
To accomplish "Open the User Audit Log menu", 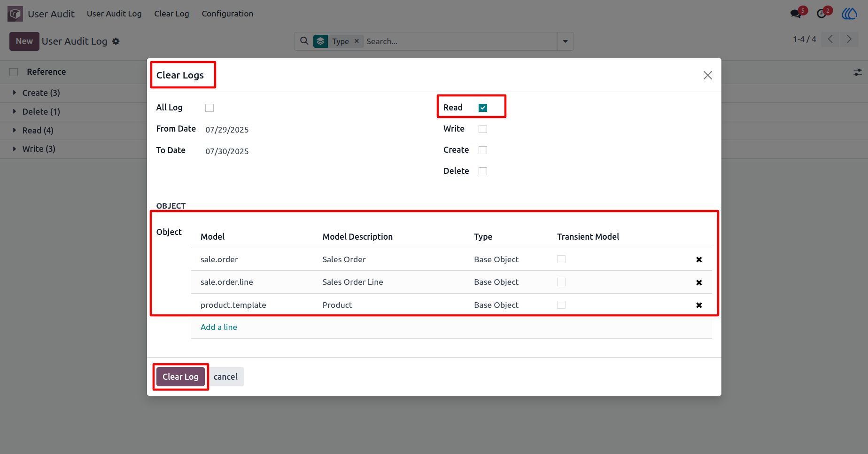I will click(x=114, y=14).
